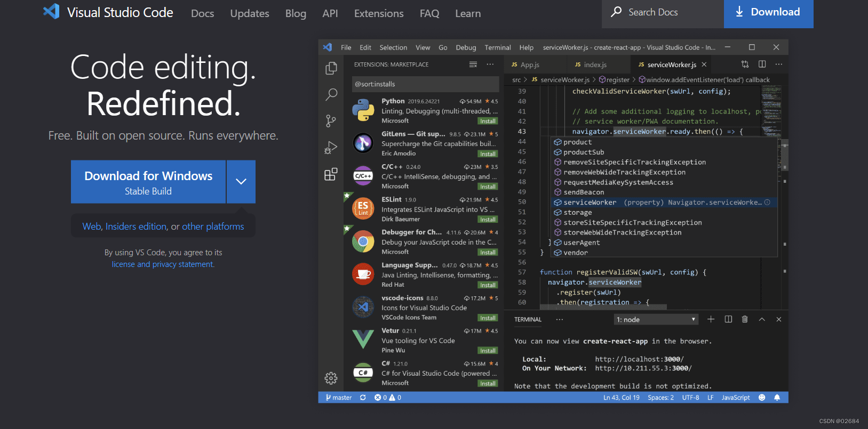Image resolution: width=868 pixels, height=429 pixels.
Task: Install the Python extension
Action: tap(488, 121)
